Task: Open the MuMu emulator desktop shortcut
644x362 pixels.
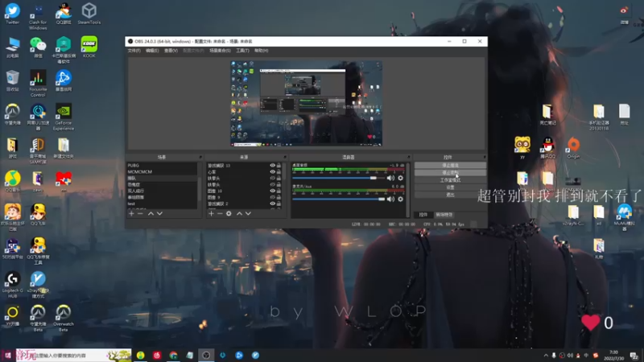Action: 625,217
